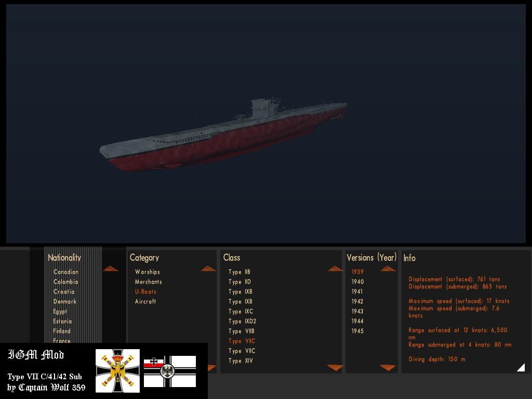Select class Type XIV

(241, 361)
